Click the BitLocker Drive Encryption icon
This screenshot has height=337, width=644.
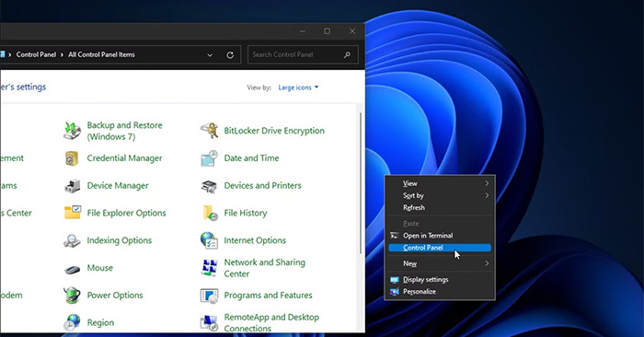[209, 131]
